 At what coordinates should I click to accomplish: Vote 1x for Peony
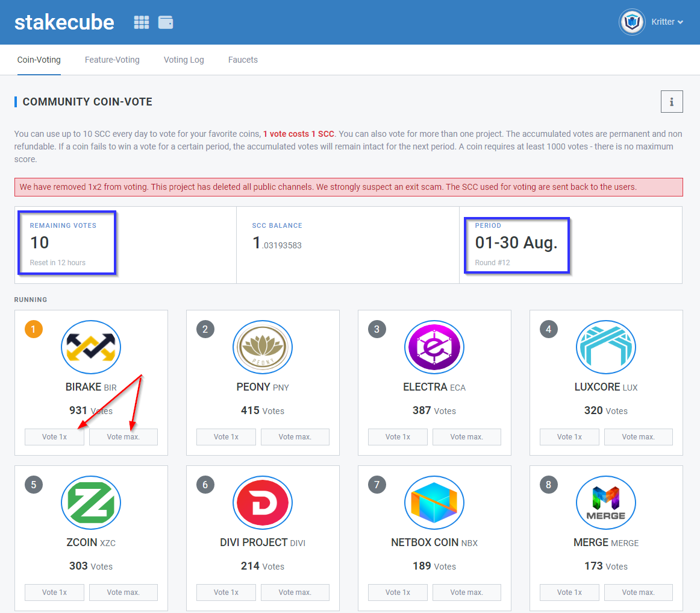(226, 437)
